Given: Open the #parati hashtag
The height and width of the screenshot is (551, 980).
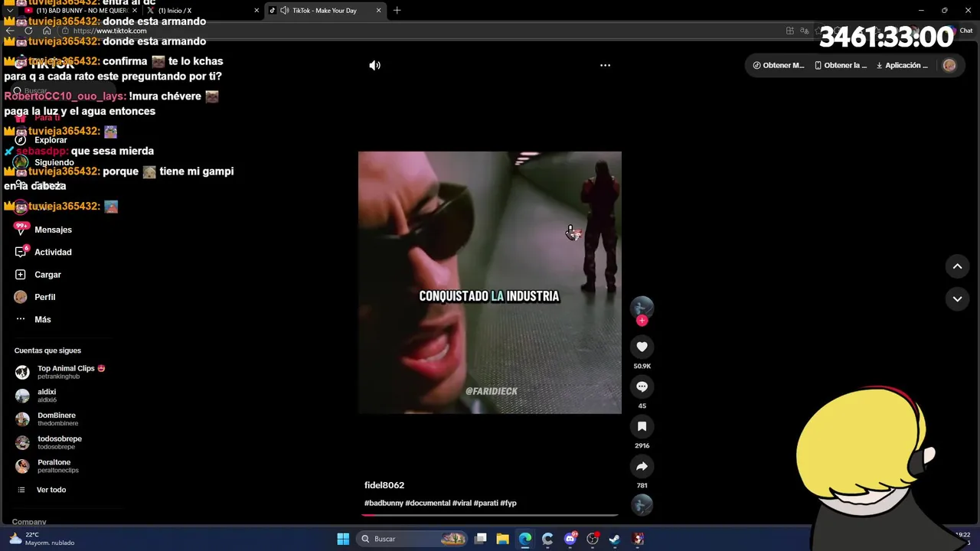Looking at the screenshot, I should click(485, 503).
